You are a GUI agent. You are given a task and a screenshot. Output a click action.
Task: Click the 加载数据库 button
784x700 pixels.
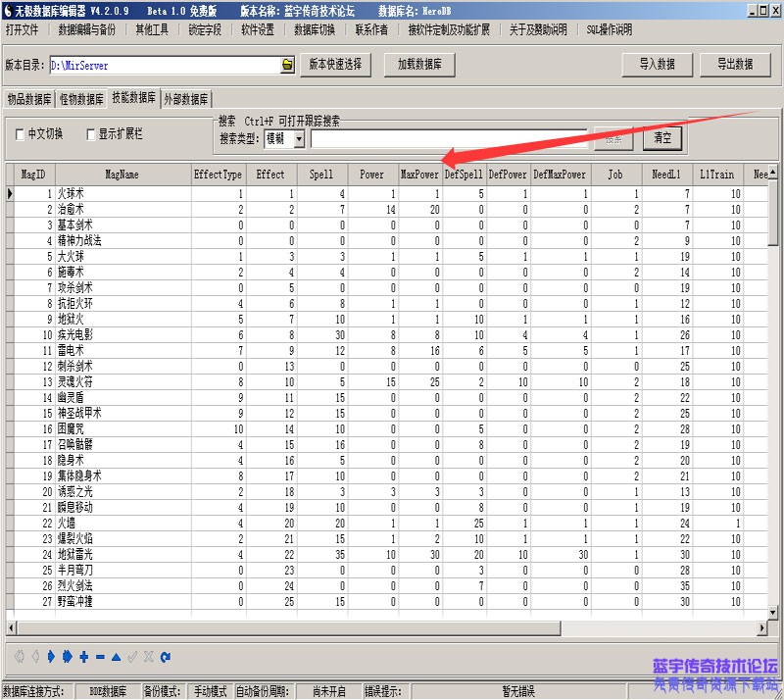(419, 65)
